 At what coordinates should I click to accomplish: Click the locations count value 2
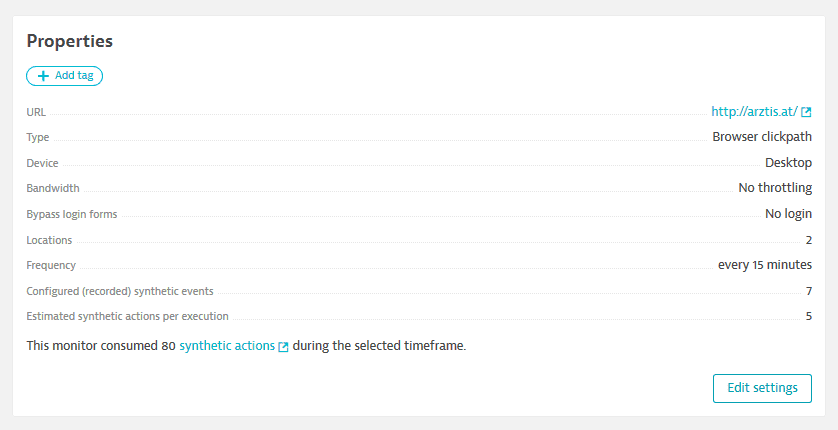click(x=809, y=240)
